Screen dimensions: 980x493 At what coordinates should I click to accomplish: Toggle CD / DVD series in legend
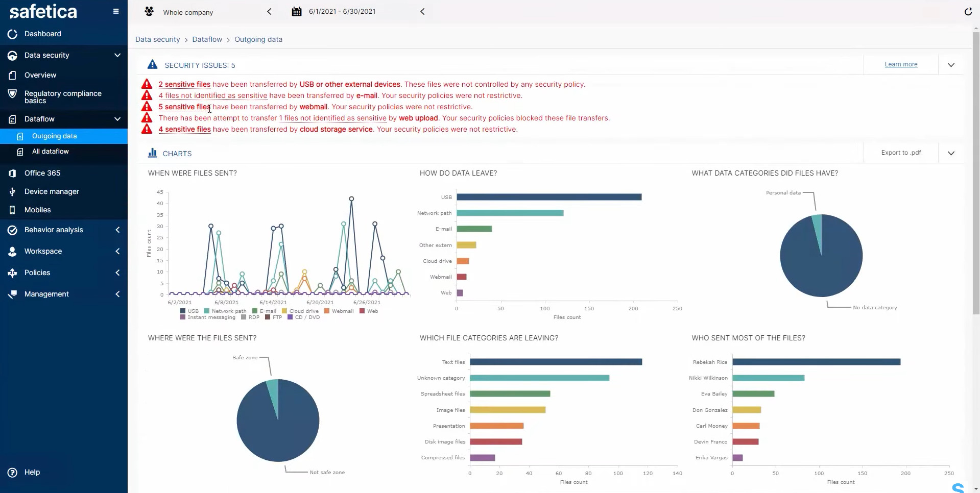pyautogui.click(x=304, y=317)
